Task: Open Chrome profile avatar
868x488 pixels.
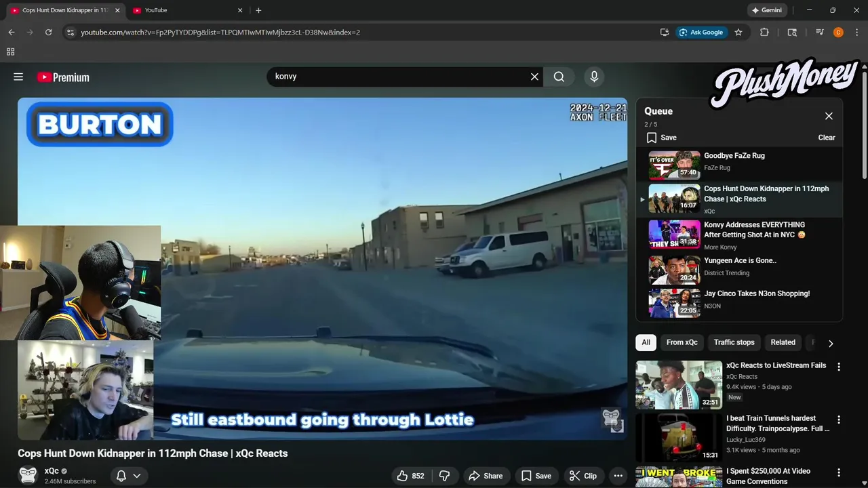Action: click(838, 32)
